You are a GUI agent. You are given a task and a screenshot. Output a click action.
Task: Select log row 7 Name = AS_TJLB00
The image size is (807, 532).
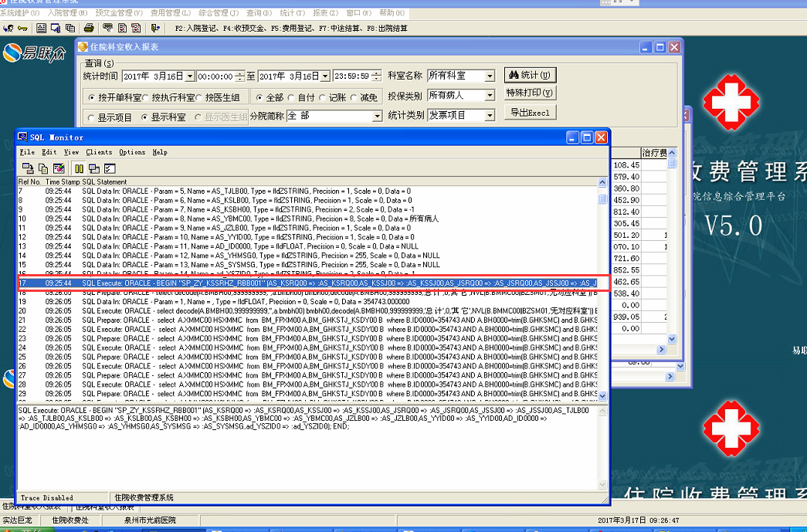click(307, 191)
